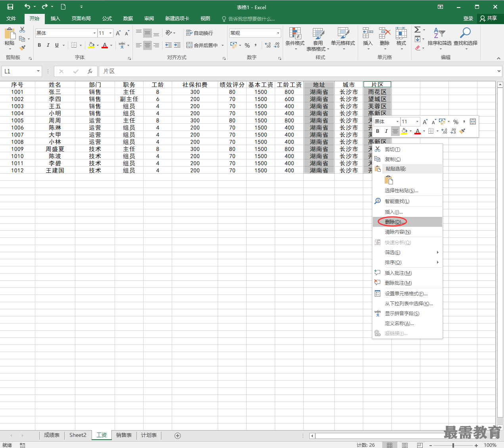
Task: Click the Clear eraser icon in the editing group
Action: [x=417, y=48]
